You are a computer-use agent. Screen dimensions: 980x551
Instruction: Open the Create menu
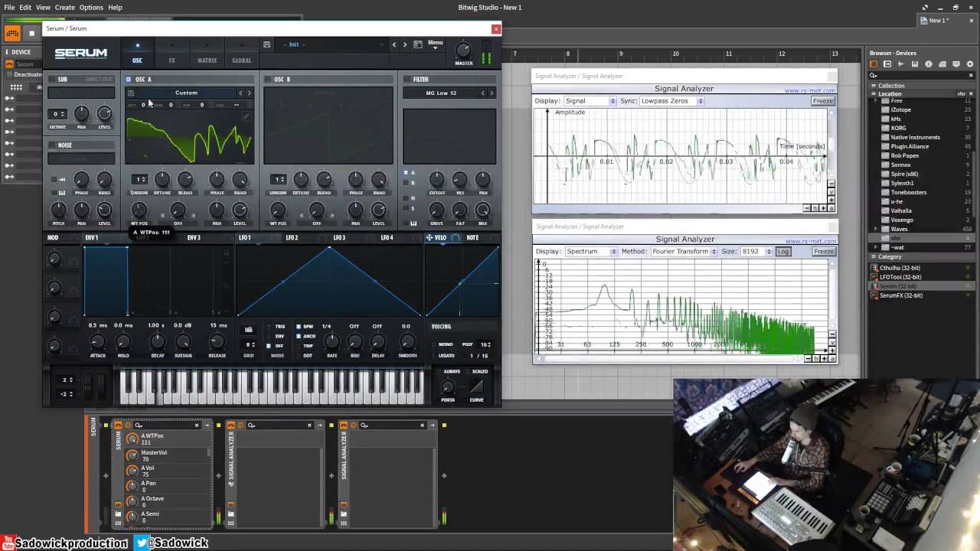(65, 8)
